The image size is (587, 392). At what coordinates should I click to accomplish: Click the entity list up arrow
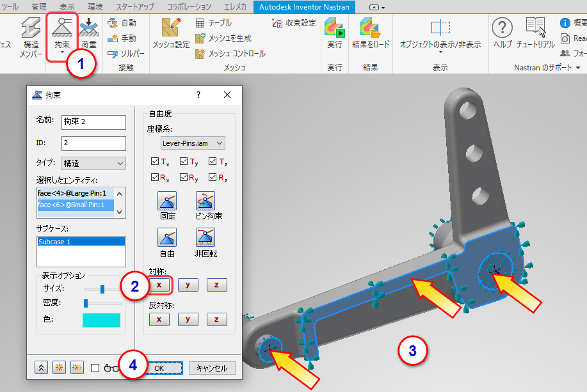click(x=120, y=194)
